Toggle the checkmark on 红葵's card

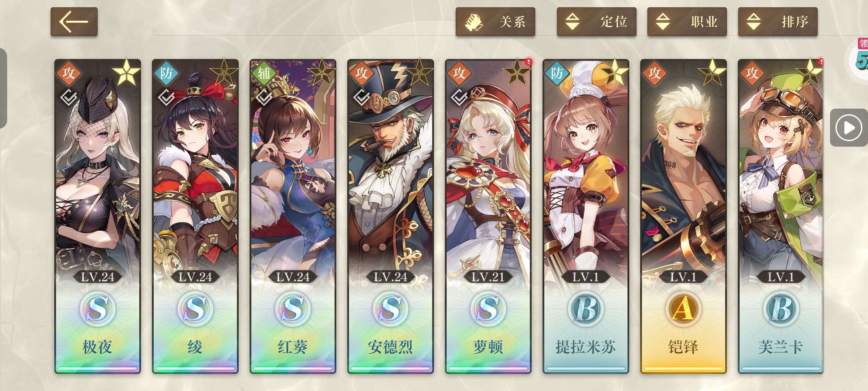(264, 97)
